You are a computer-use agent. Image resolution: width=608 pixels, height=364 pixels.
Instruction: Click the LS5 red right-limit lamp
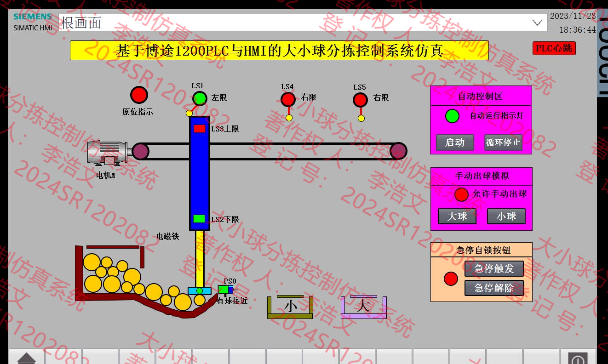tap(360, 100)
